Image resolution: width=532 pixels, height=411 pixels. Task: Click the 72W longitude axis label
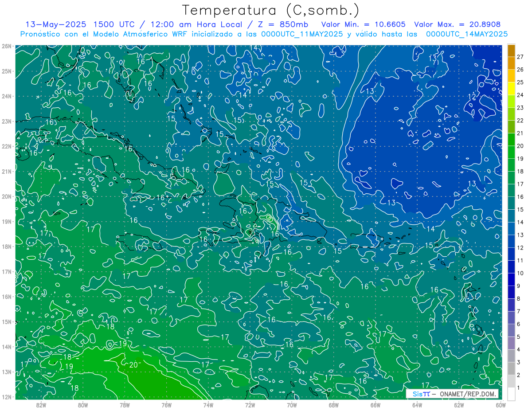coord(250,404)
